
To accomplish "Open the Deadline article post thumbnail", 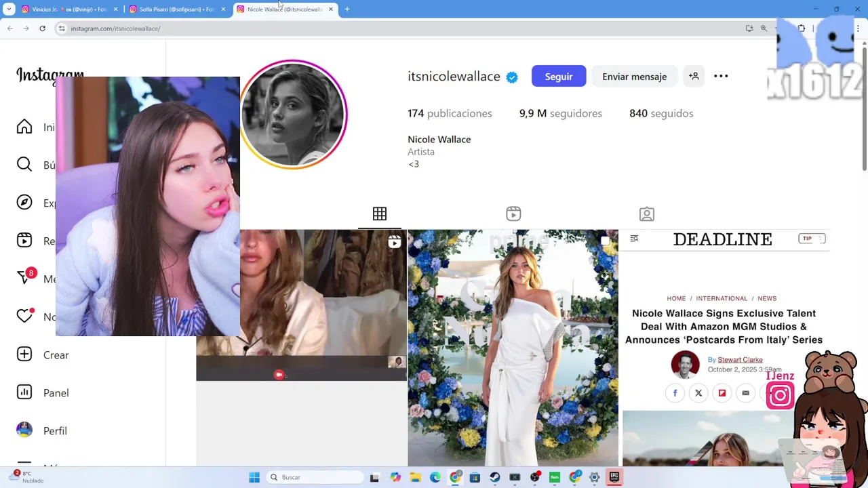I will [726, 348].
